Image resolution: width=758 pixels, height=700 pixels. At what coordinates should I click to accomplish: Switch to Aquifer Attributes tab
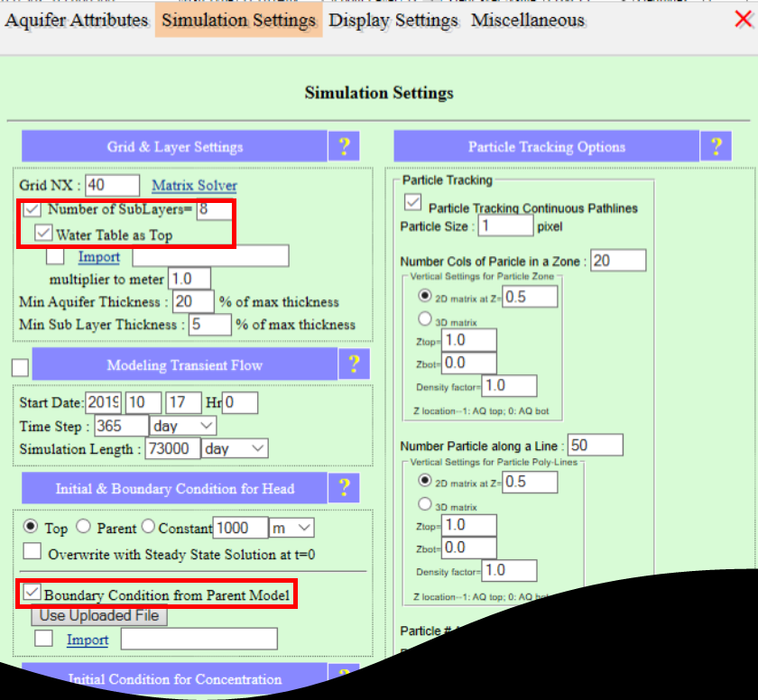tap(77, 20)
